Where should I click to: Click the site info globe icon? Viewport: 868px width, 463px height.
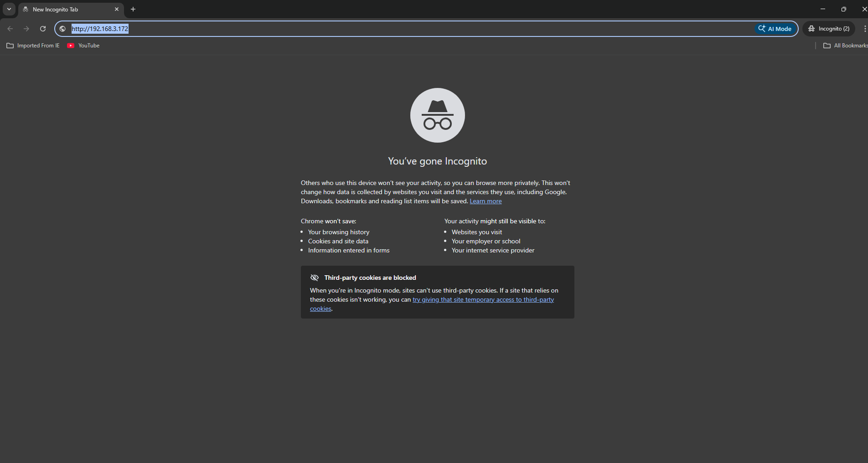[63, 29]
